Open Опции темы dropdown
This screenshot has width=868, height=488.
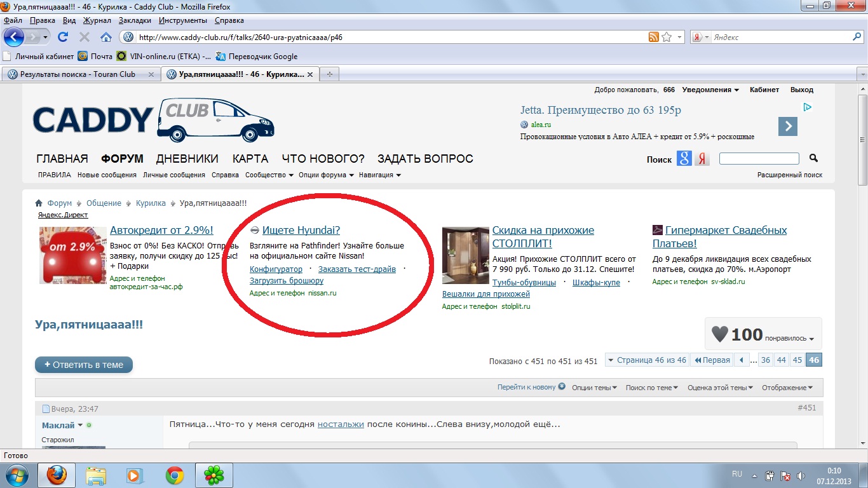594,388
